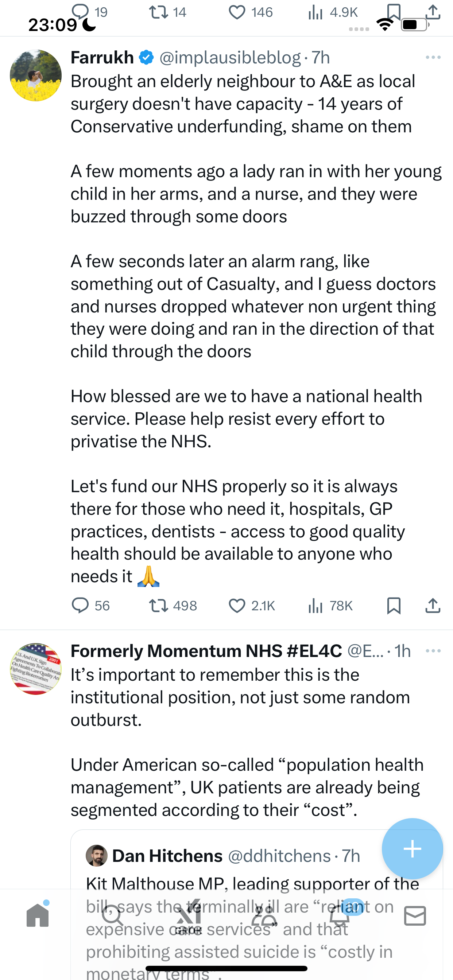This screenshot has height=980, width=453.
Task: Go to Home tab in bottom bar
Action: (38, 915)
